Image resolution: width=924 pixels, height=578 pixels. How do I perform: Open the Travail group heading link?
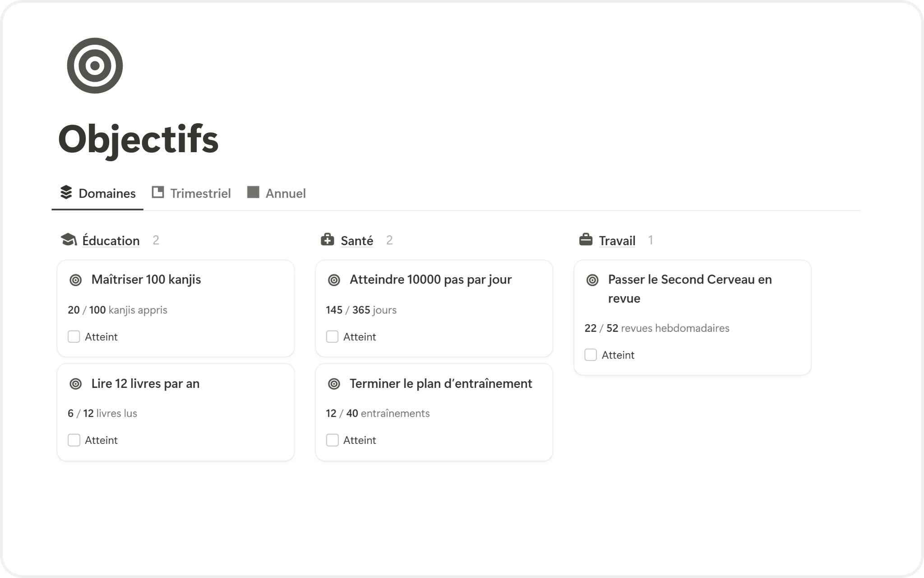pos(617,241)
